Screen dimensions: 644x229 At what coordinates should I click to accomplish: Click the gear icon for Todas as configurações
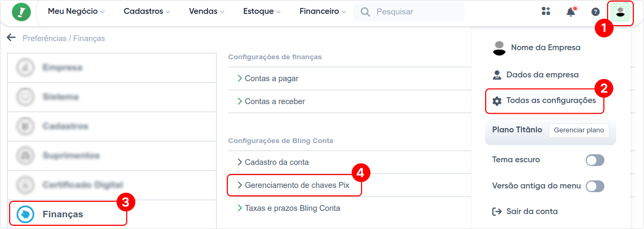[497, 101]
